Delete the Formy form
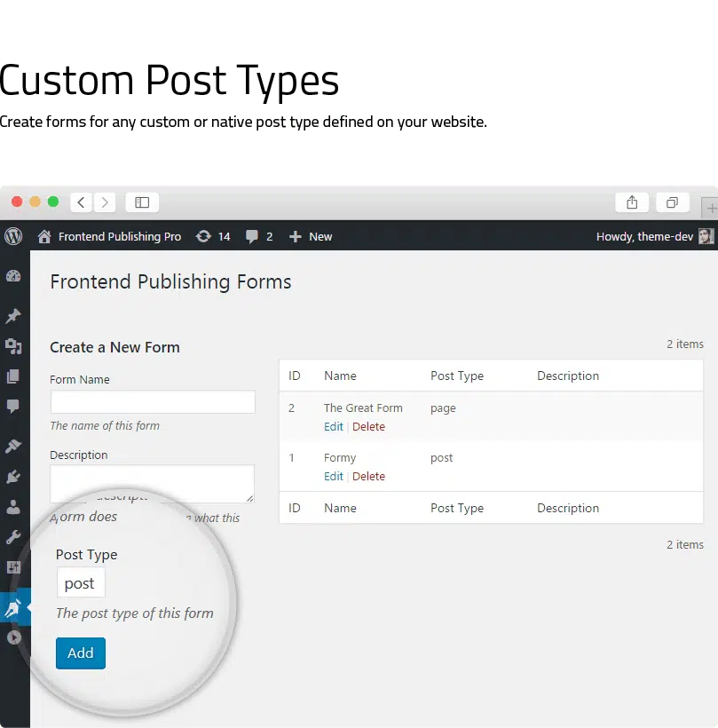This screenshot has width=718, height=728. point(368,477)
